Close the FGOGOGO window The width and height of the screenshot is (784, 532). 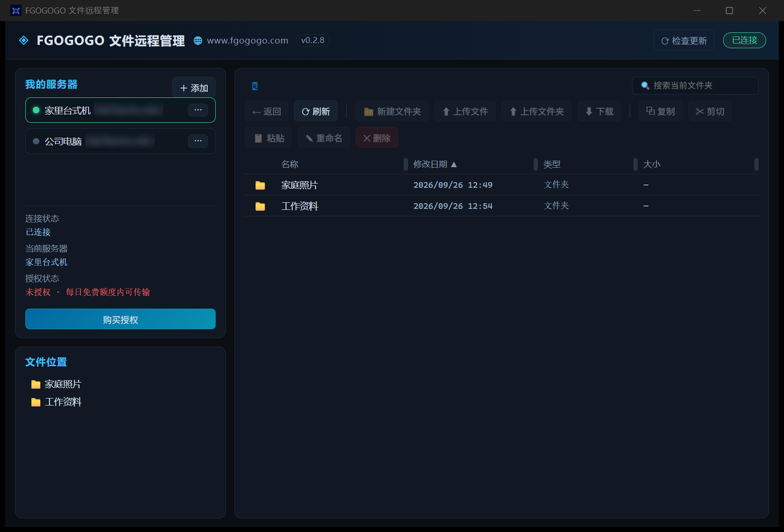click(762, 10)
